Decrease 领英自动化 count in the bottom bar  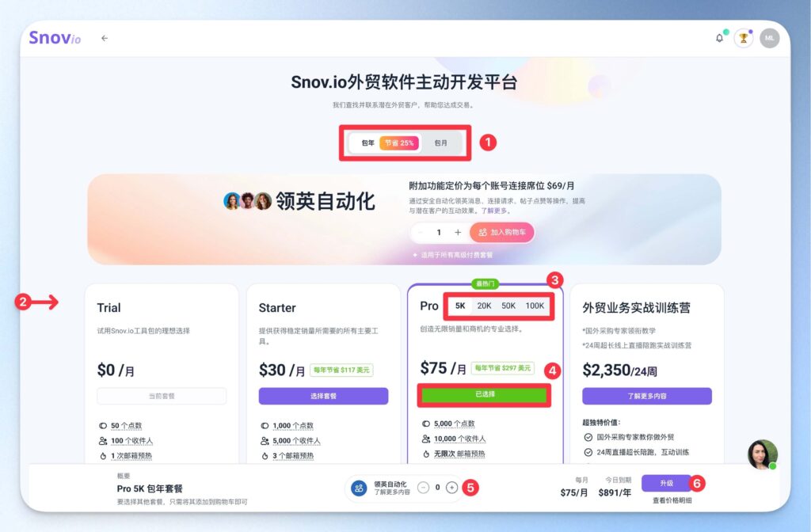pos(423,488)
